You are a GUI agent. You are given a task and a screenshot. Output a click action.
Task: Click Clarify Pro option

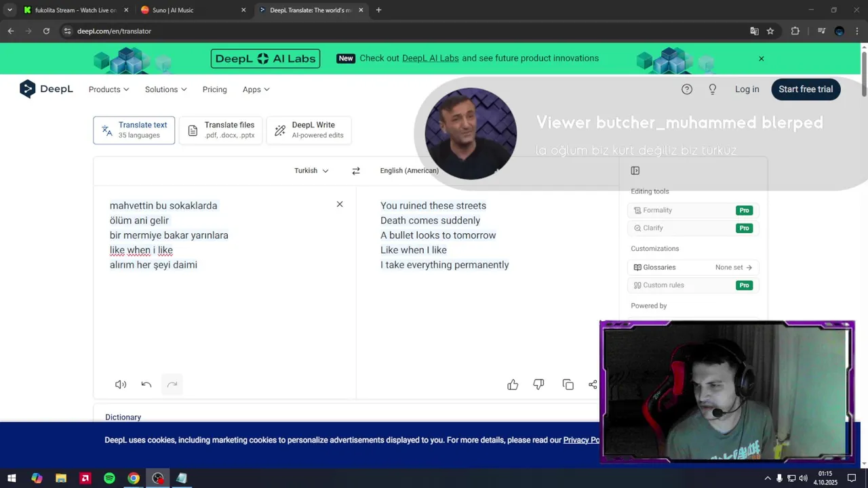click(692, 228)
